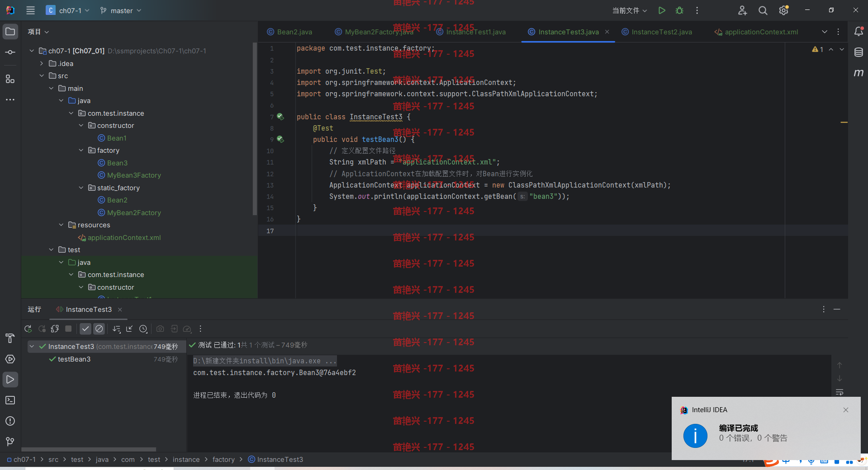This screenshot has width=868, height=470.
Task: Open the Project tool window icon
Action: coord(10,32)
